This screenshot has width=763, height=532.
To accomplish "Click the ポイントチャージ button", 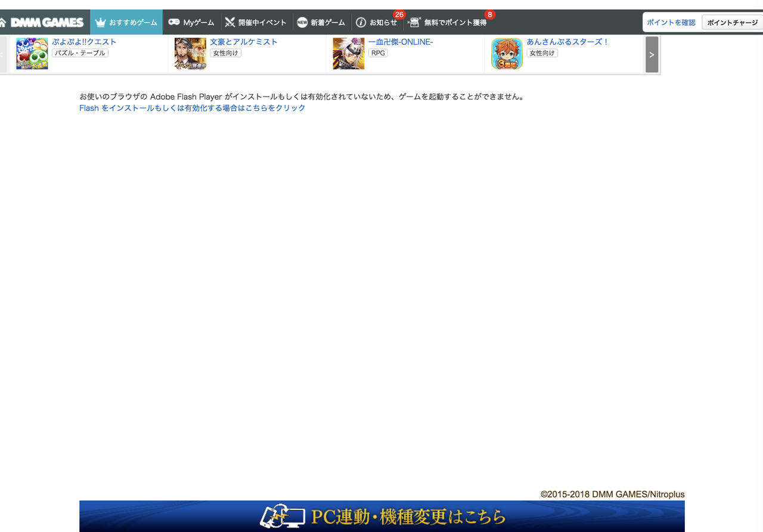I will [x=733, y=23].
